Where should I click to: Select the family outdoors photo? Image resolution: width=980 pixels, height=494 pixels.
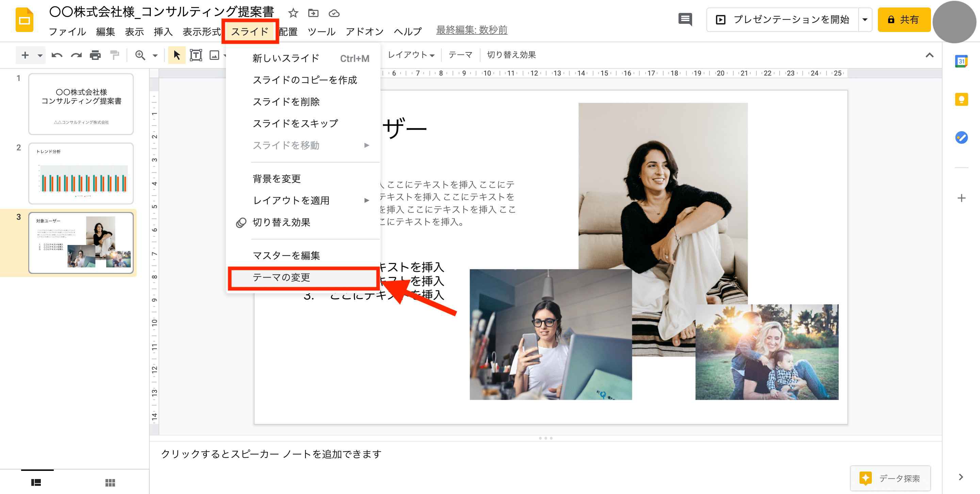coord(767,352)
